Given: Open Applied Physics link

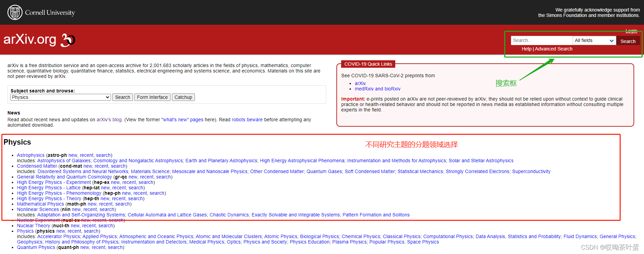Looking at the screenshot, I should point(99,236).
